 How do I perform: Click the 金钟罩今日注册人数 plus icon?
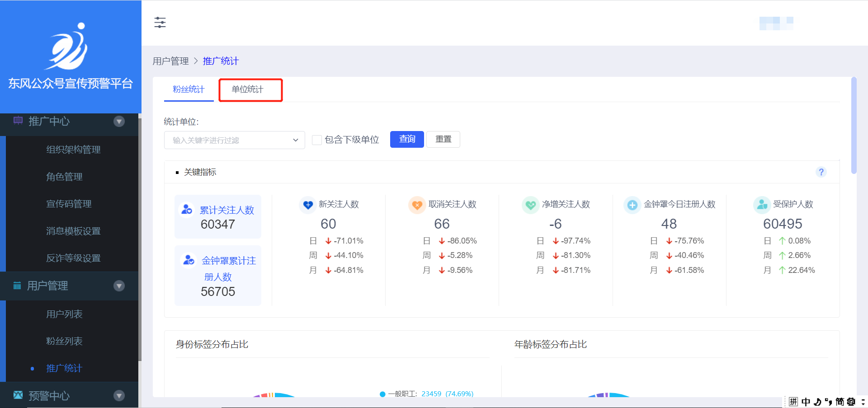(x=632, y=205)
